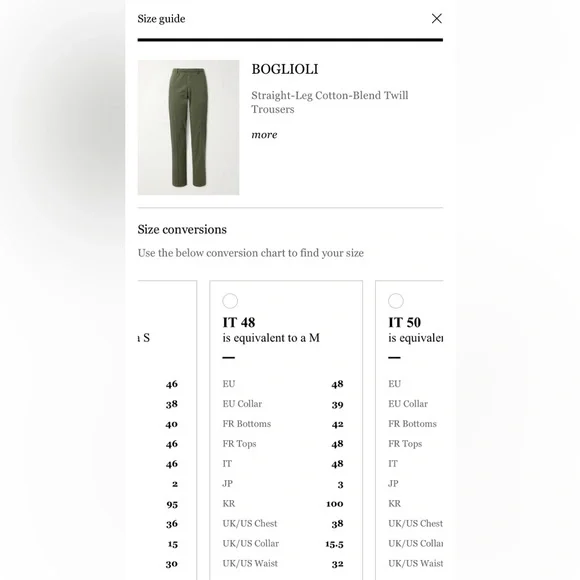Click the FR Bottoms row in IT 48 card
This screenshot has height=580, width=580.
[x=283, y=424]
